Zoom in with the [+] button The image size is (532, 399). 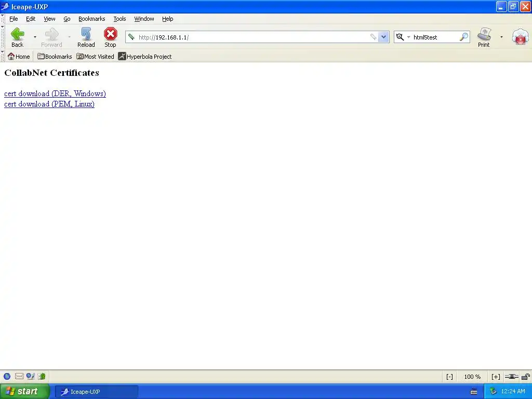pos(496,377)
